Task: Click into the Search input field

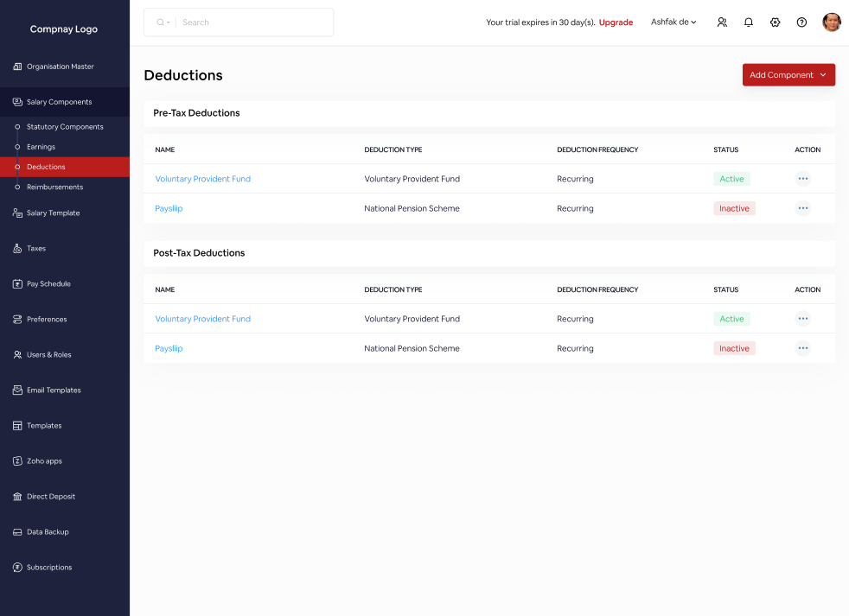Action: 251,22
